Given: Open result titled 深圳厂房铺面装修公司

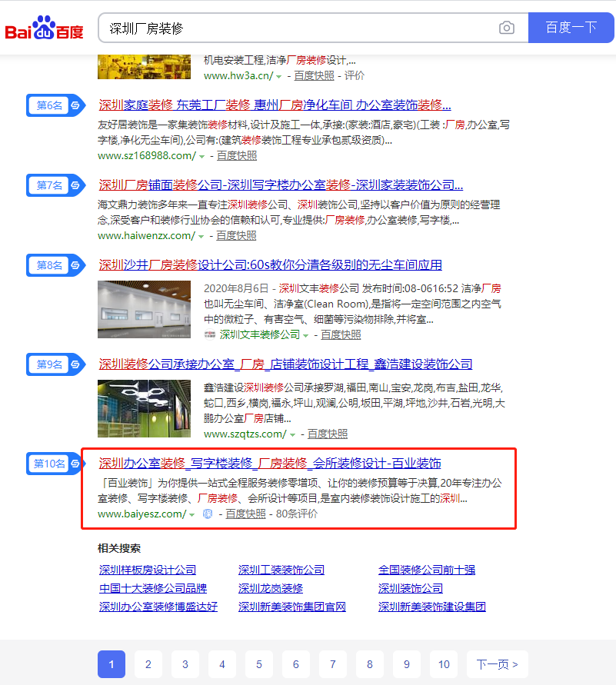Looking at the screenshot, I should pyautogui.click(x=281, y=185).
